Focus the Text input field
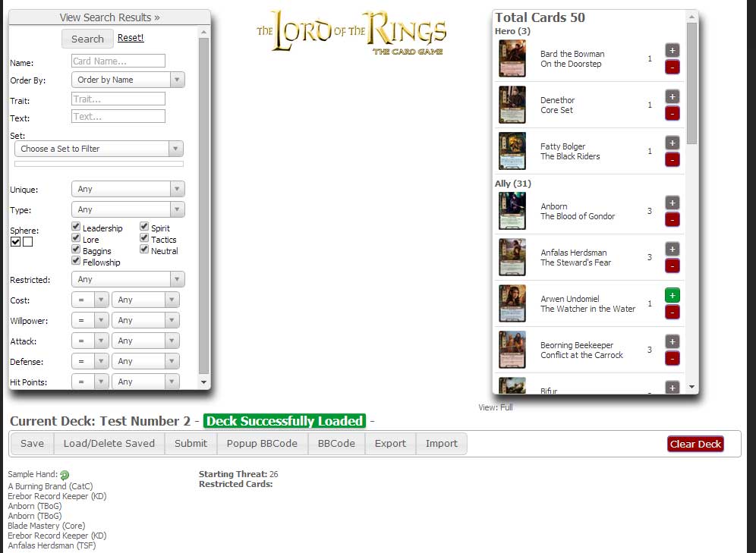 click(x=118, y=117)
